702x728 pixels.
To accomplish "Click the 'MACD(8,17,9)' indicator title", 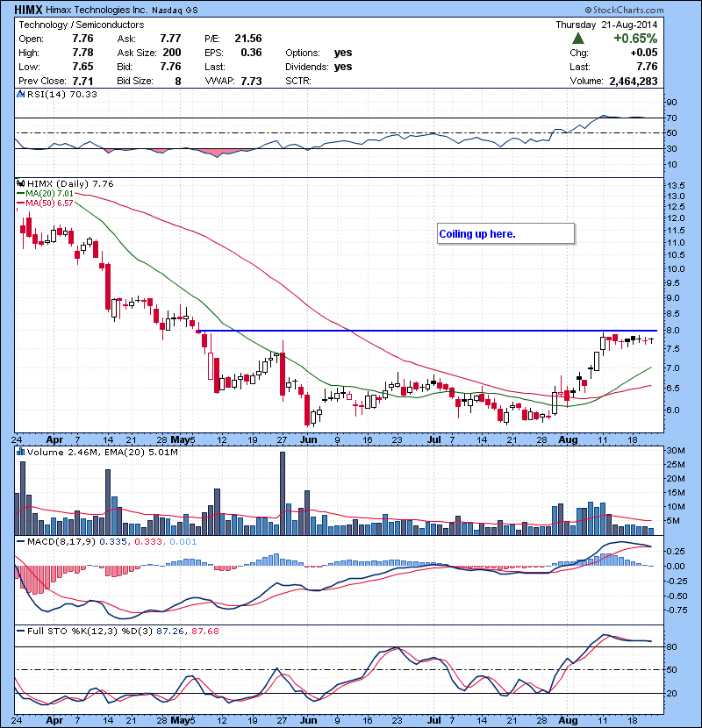I will (62, 542).
